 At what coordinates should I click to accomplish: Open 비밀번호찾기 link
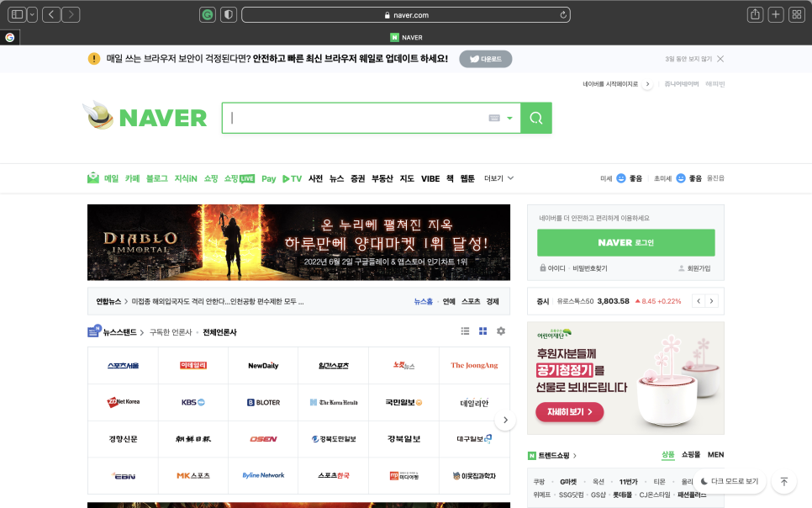point(590,268)
